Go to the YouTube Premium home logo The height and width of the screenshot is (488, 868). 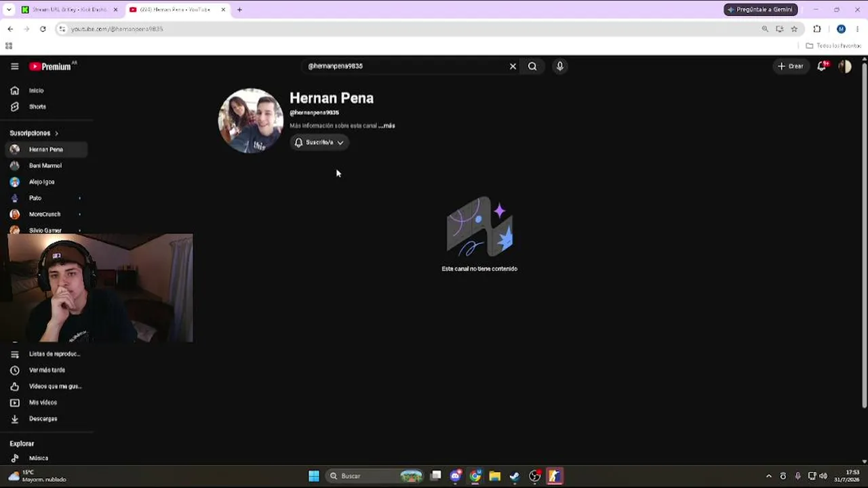click(x=51, y=66)
